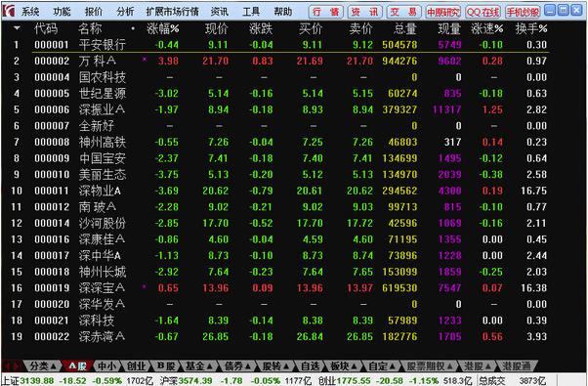Open the 手机炒股 toolbar button

point(523,12)
